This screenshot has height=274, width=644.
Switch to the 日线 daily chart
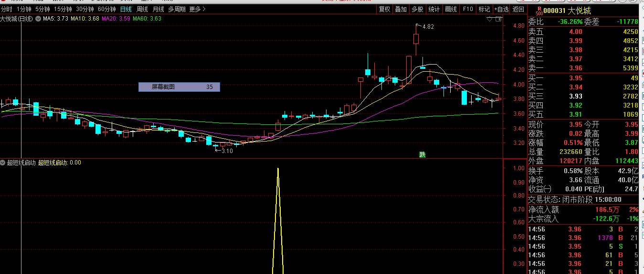(x=126, y=9)
